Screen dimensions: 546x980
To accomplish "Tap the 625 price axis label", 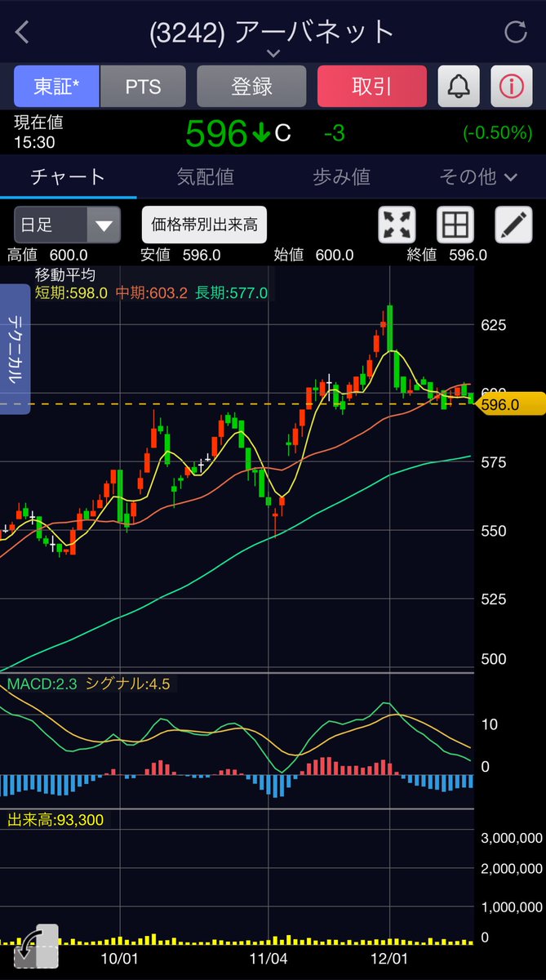I will 494,325.
